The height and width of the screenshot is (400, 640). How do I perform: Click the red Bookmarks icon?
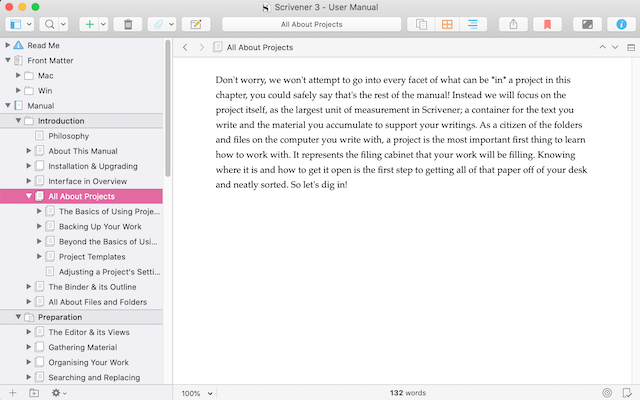click(x=547, y=24)
